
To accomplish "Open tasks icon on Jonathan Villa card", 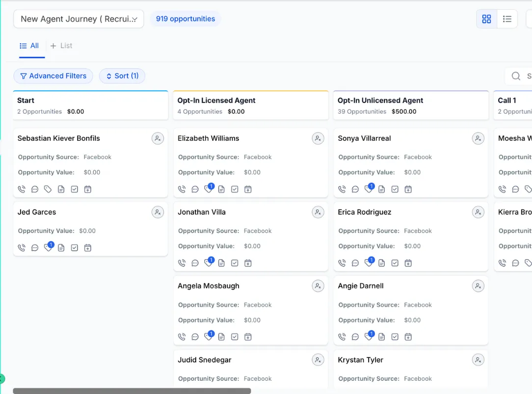I will [x=235, y=263].
